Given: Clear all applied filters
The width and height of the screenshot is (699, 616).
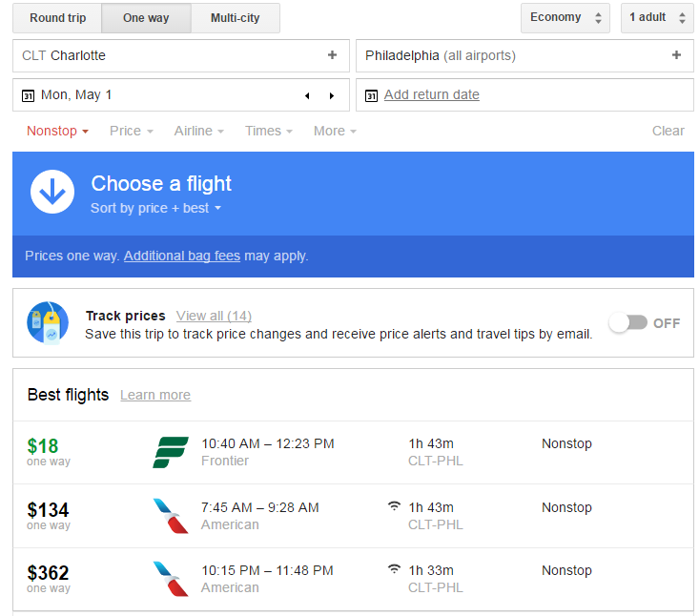Looking at the screenshot, I should point(668,131).
